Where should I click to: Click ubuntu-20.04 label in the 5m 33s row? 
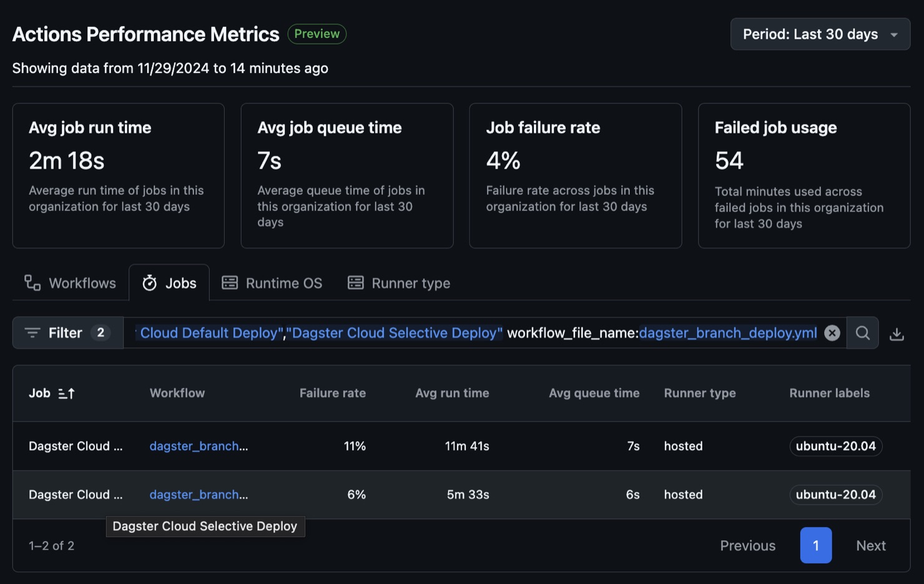point(835,495)
